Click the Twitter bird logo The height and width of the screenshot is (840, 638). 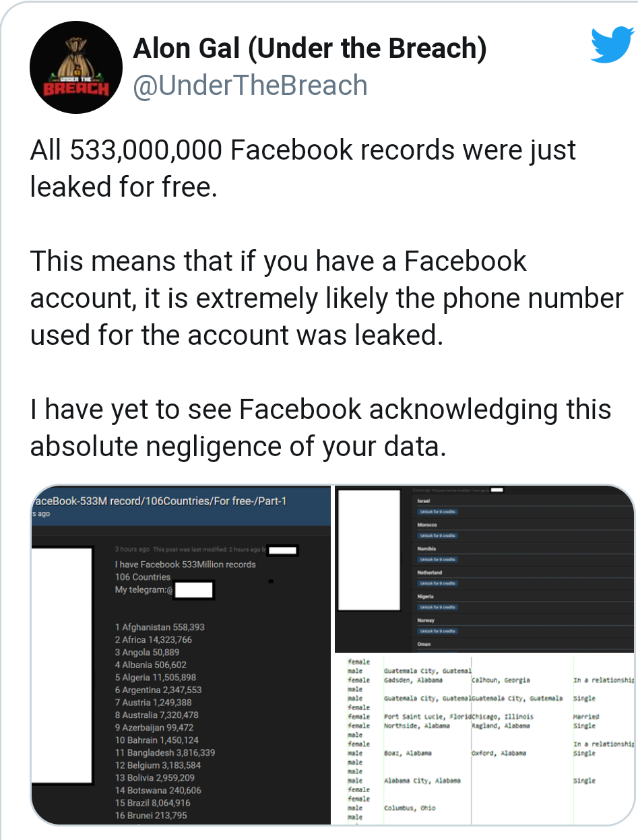[x=612, y=45]
